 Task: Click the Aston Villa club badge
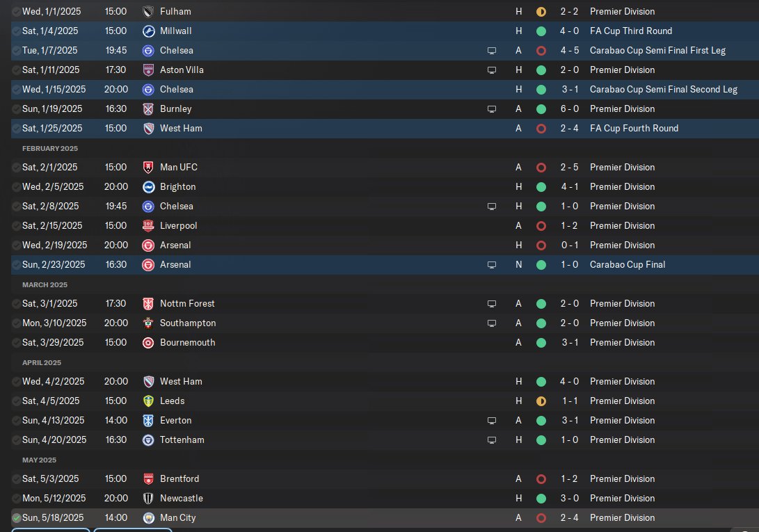pos(148,70)
